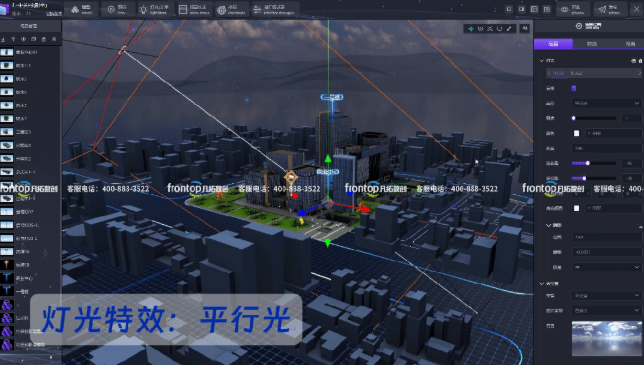Toggle the light enable checkbox

574,88
